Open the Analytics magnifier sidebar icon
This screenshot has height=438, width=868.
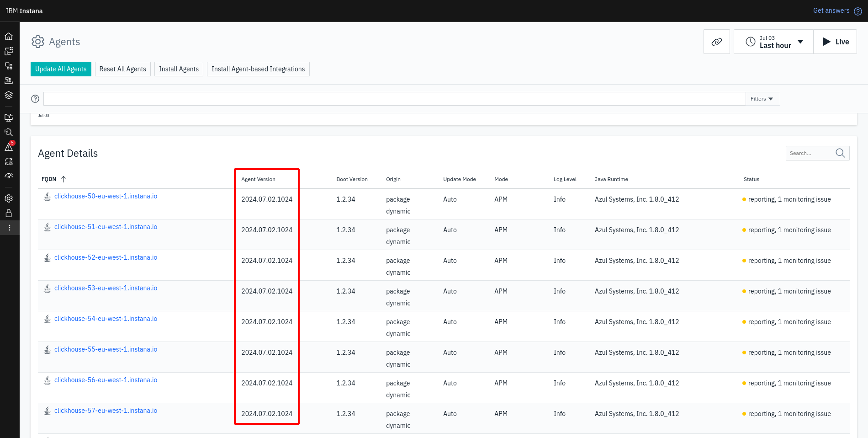tap(9, 132)
